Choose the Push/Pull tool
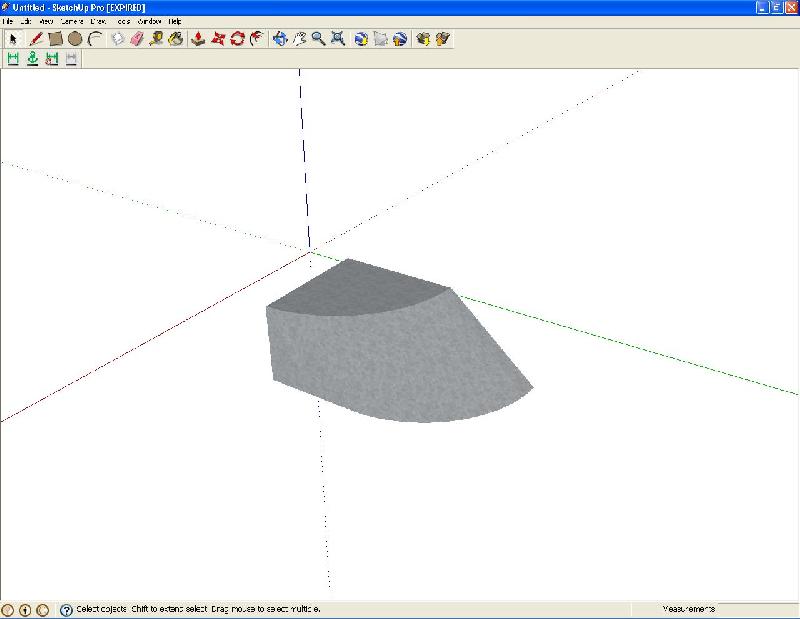 click(198, 39)
